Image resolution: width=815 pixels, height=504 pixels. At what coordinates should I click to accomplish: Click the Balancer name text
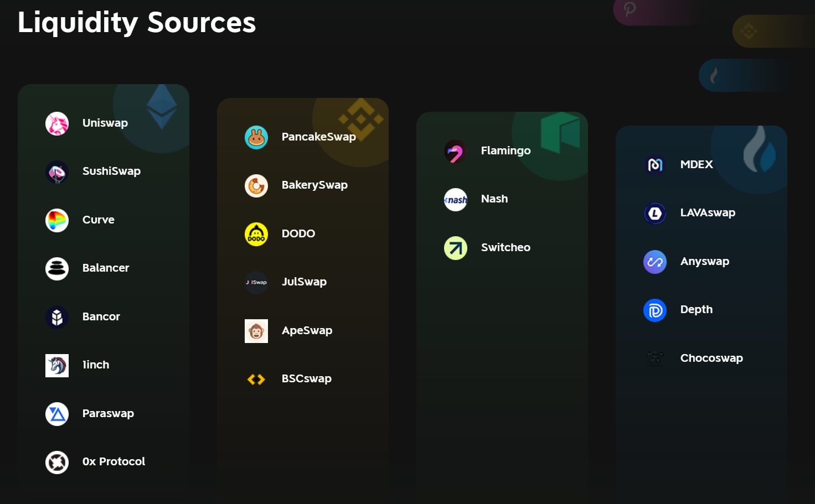pyautogui.click(x=106, y=268)
